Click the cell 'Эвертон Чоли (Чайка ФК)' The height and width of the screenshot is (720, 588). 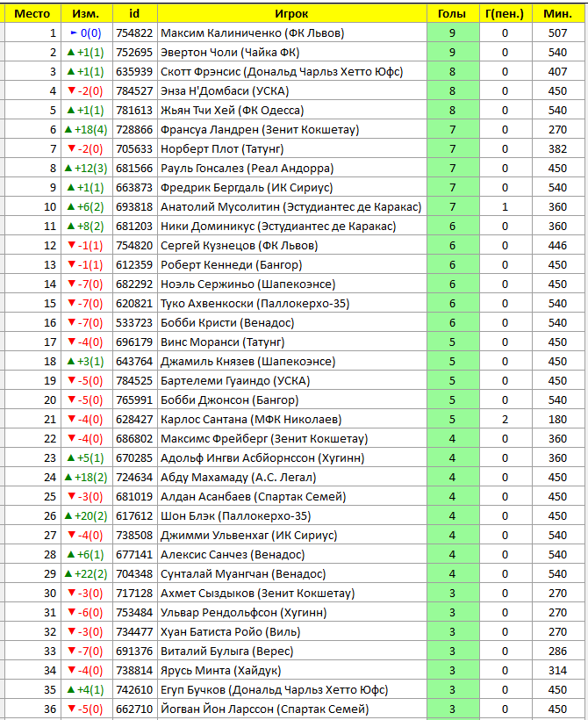(292, 53)
